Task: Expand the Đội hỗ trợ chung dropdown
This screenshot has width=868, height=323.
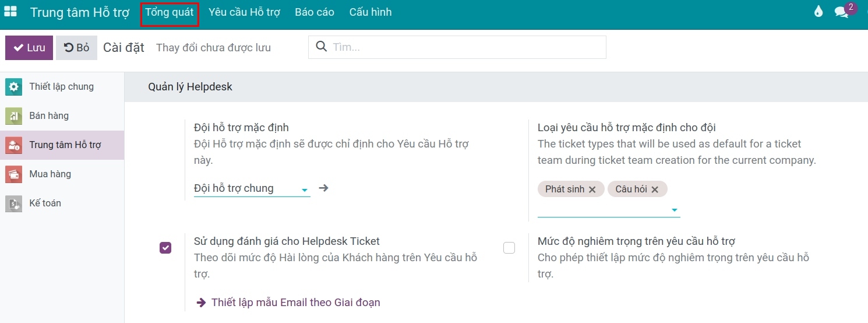Action: (304, 189)
